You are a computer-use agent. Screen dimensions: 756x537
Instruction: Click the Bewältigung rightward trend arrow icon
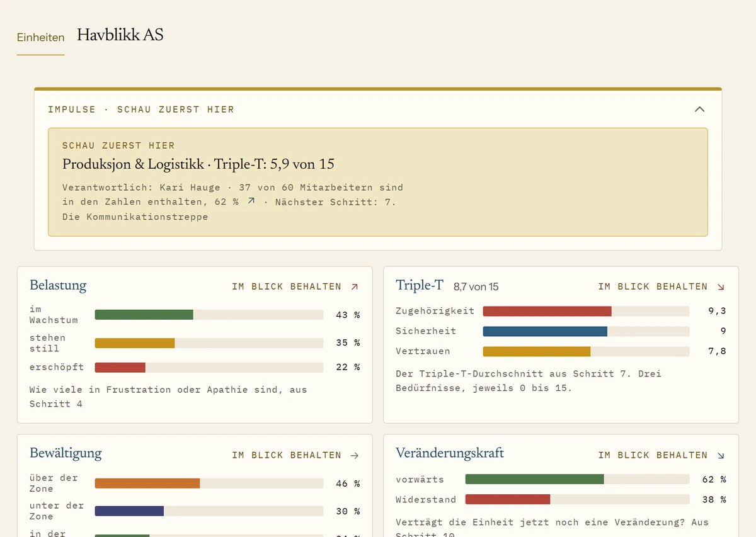355,455
